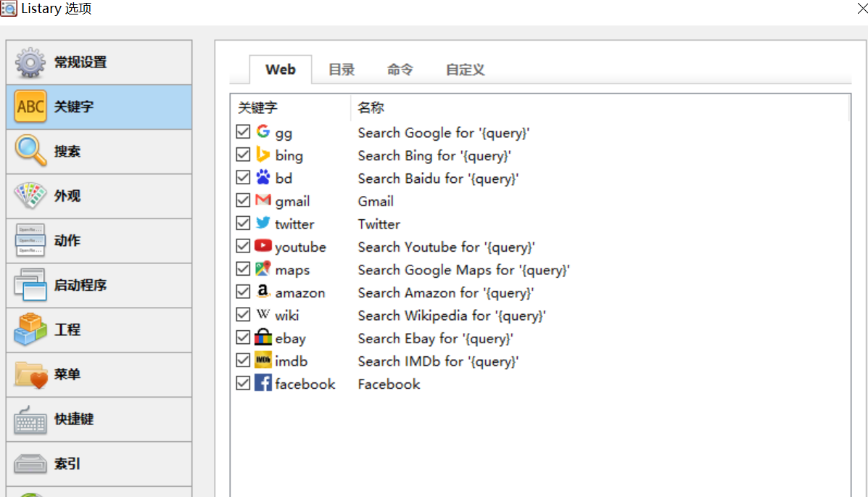This screenshot has width=868, height=497.
Task: Click the Amazon icon
Action: click(x=263, y=292)
